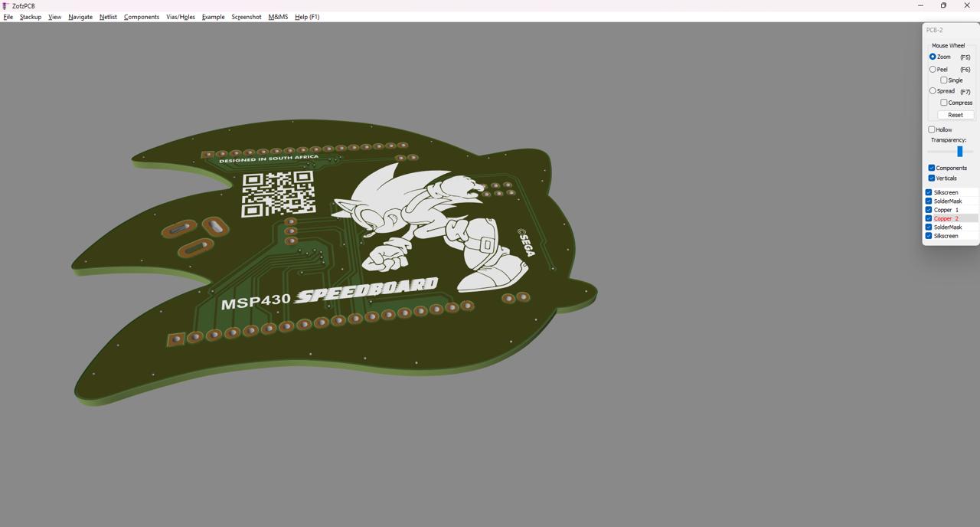Open the Netlist menu
This screenshot has width=980, height=527.
108,17
